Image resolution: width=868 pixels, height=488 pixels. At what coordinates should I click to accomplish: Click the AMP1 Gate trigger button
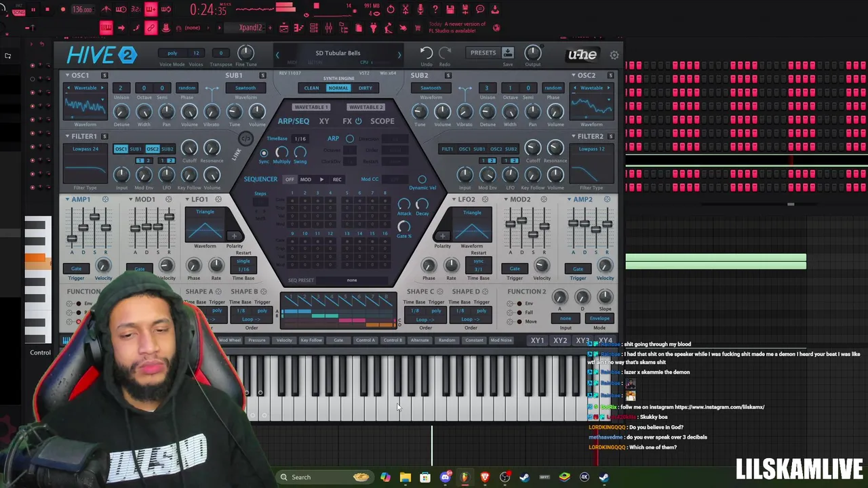tap(76, 268)
